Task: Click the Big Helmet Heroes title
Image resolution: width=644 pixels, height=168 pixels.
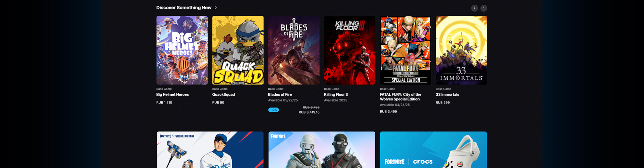Action: 172,95
